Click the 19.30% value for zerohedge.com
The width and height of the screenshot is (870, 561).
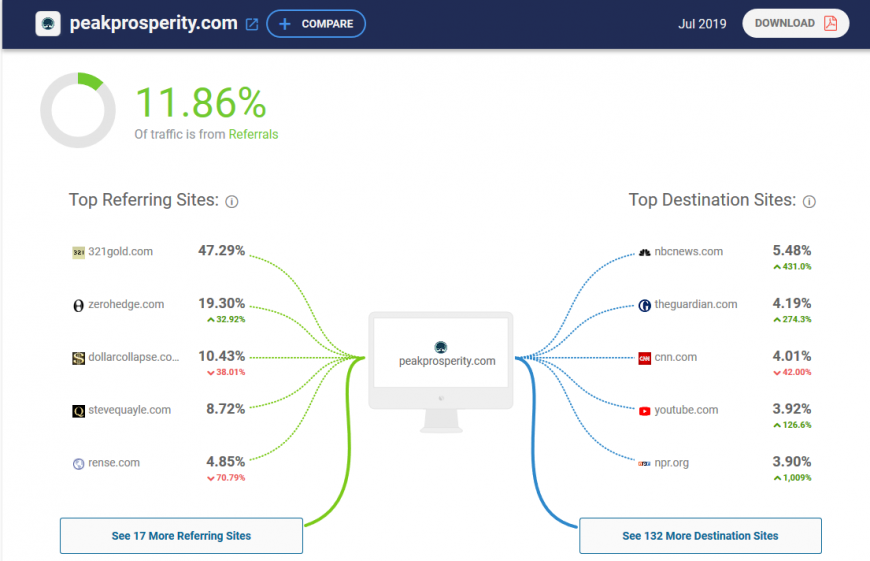(x=221, y=303)
